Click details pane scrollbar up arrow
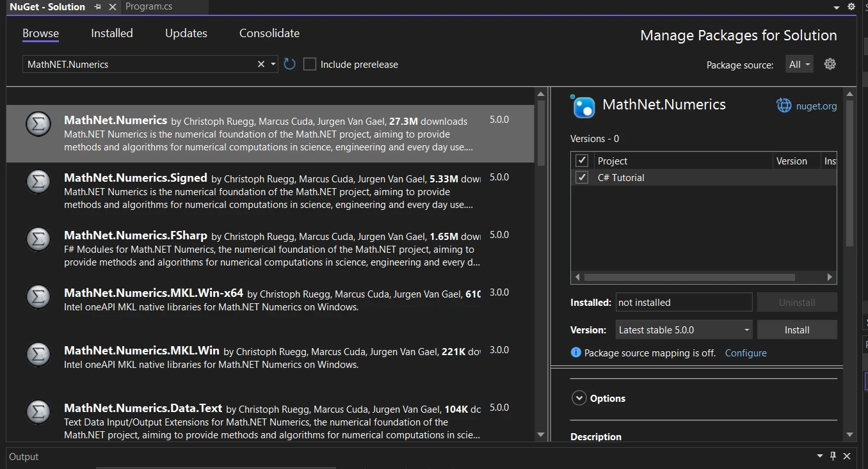868x469 pixels. tap(850, 95)
